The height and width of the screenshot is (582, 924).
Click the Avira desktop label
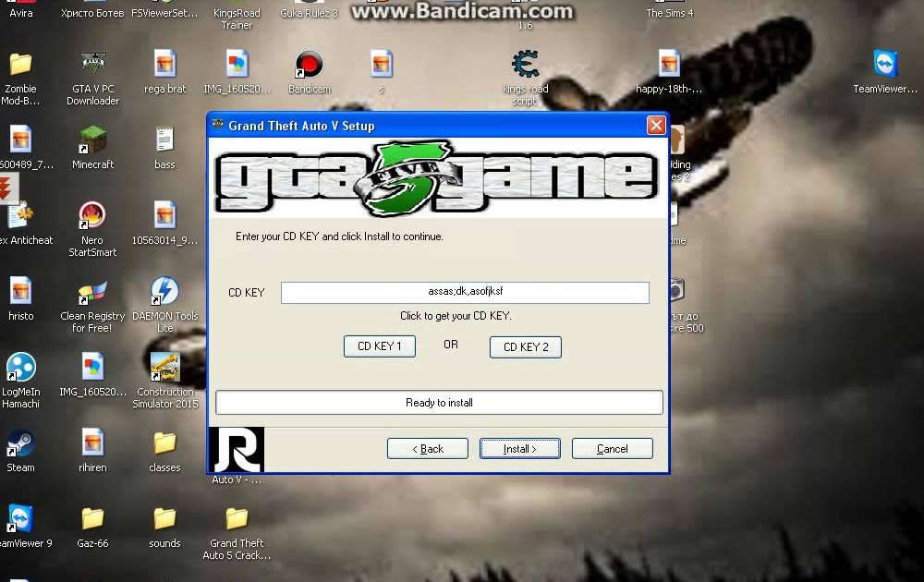(x=20, y=12)
